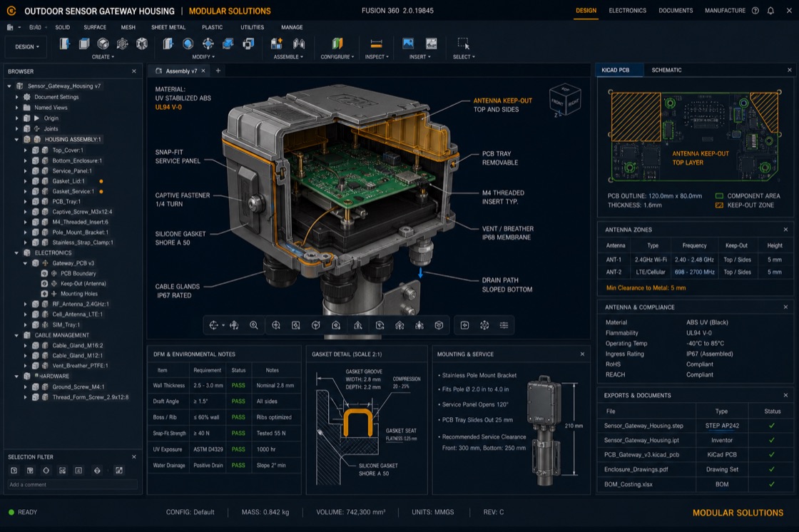Select Sensor_Gateway_Housing.step file row

pyautogui.click(x=695, y=426)
